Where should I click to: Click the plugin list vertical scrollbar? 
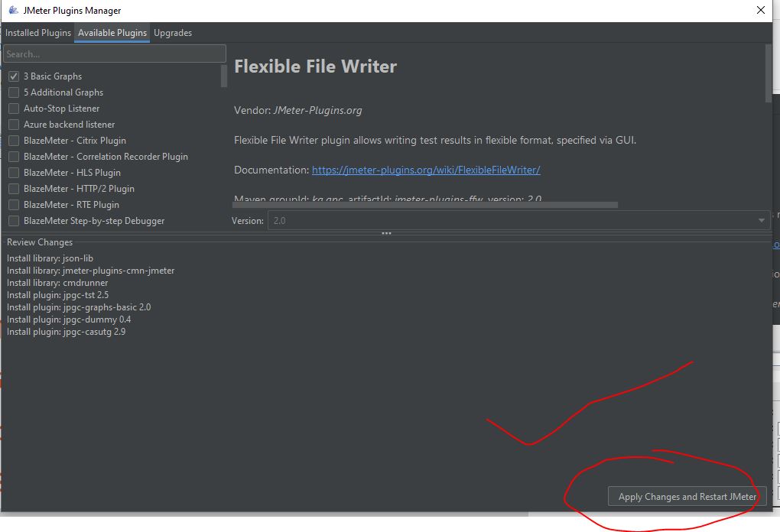[x=224, y=76]
